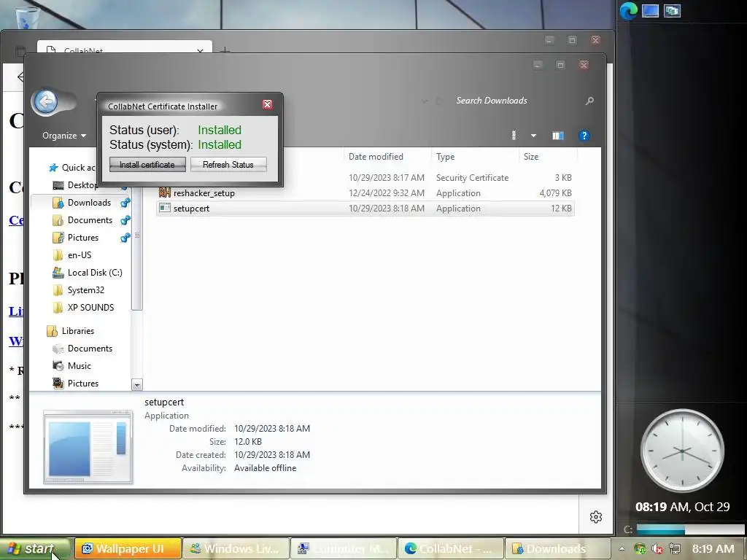Switch to the CollabNet browser taskbar item

tap(451, 549)
